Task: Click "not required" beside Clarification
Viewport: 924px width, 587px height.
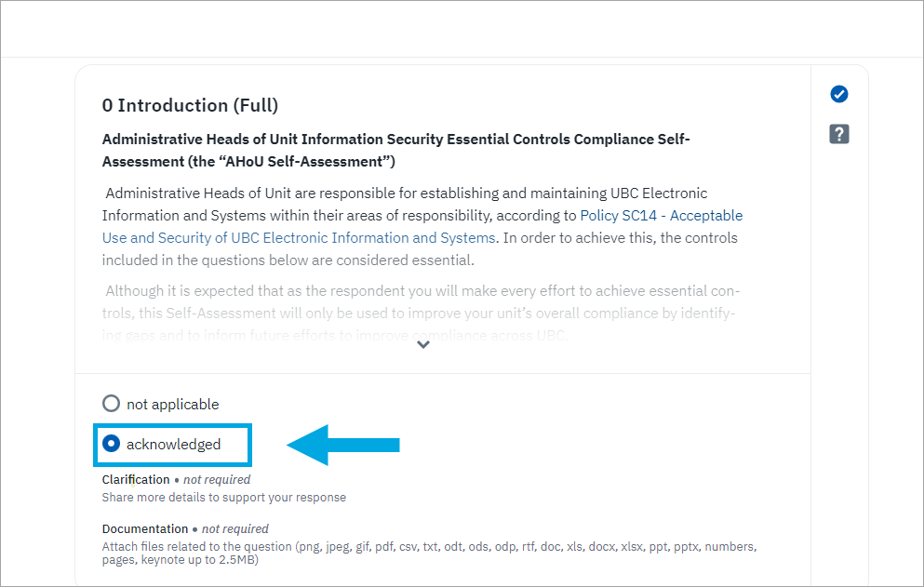Action: pos(217,480)
